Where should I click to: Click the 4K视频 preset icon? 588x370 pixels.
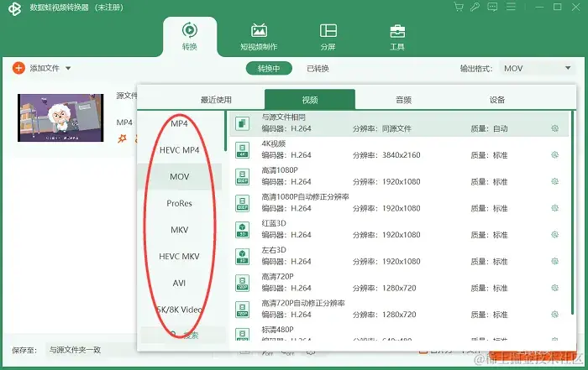coord(242,150)
